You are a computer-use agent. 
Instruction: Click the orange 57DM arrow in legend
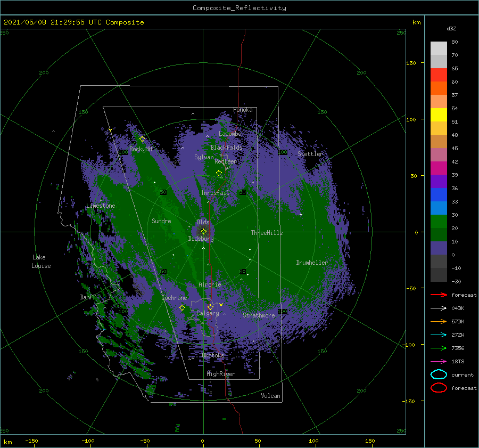[x=439, y=321]
